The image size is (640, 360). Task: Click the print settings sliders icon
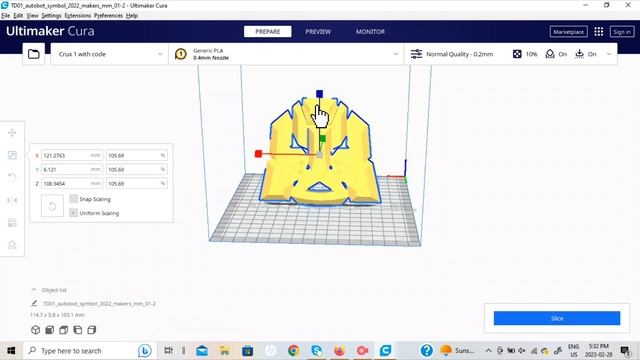(x=416, y=54)
